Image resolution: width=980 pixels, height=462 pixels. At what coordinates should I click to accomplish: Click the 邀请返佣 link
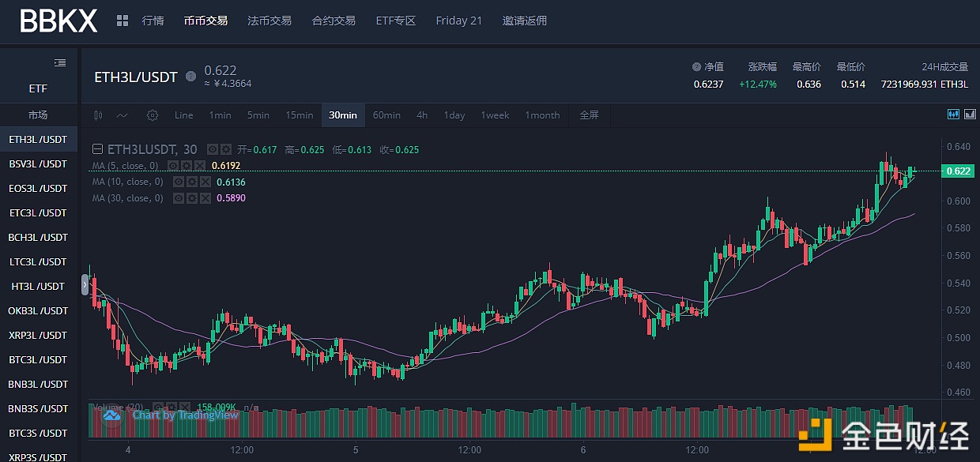[x=525, y=21]
